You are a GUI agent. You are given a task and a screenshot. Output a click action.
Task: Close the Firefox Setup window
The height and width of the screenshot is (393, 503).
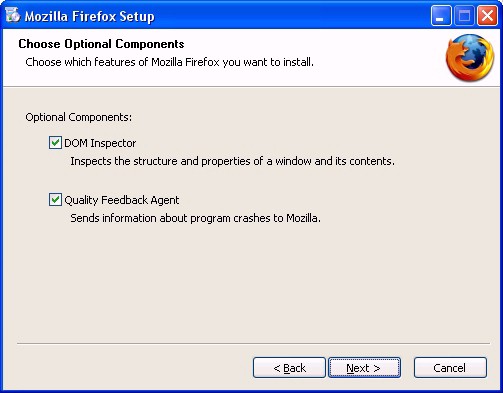click(x=487, y=15)
